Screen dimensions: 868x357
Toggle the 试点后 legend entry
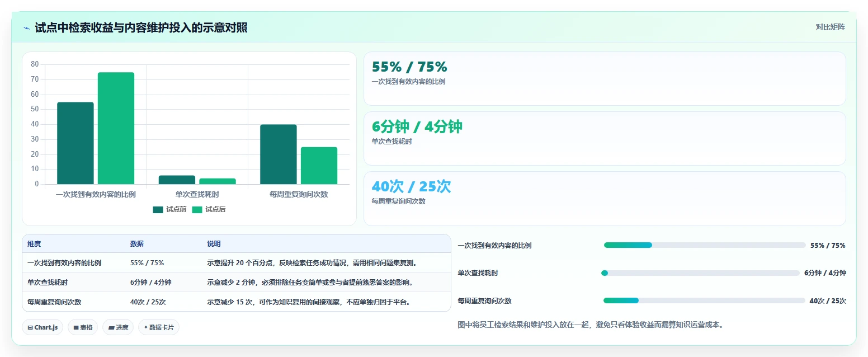[x=209, y=209]
